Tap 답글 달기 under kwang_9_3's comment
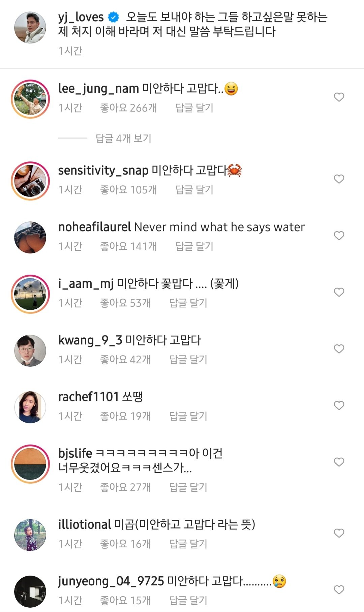 [188, 360]
